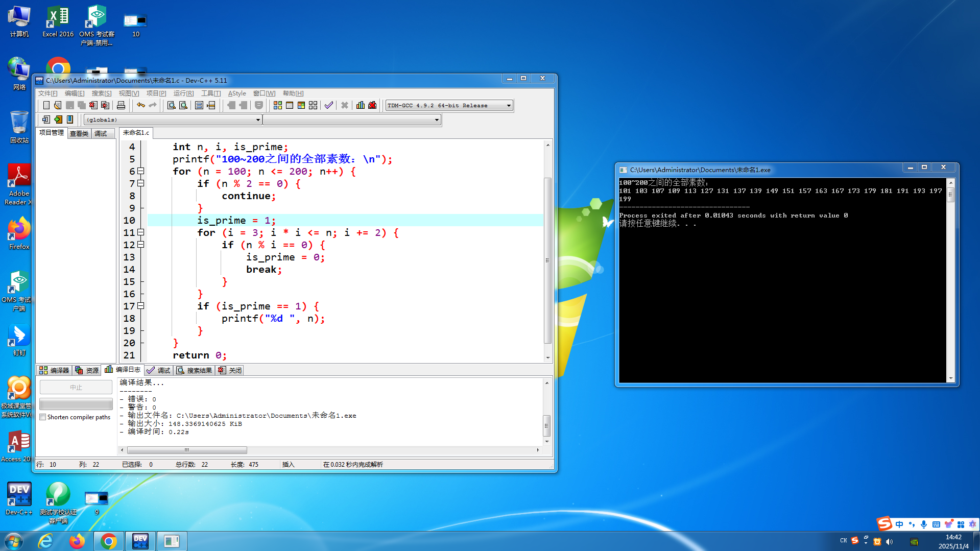Open the TDM-GCC compiler set dropdown

coord(509,106)
